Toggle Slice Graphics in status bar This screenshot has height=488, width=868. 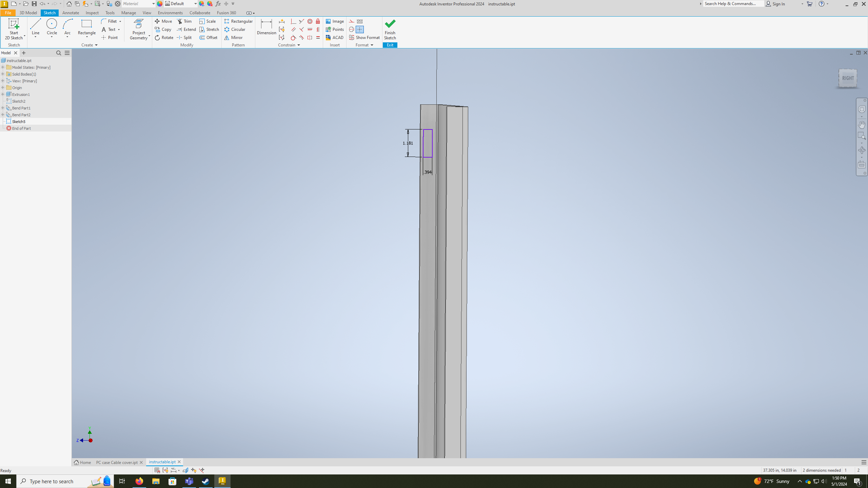pyautogui.click(x=185, y=470)
